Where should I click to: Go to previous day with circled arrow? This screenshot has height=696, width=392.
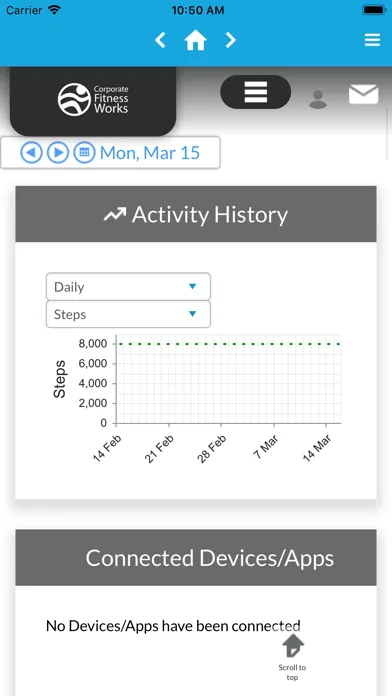click(x=32, y=153)
